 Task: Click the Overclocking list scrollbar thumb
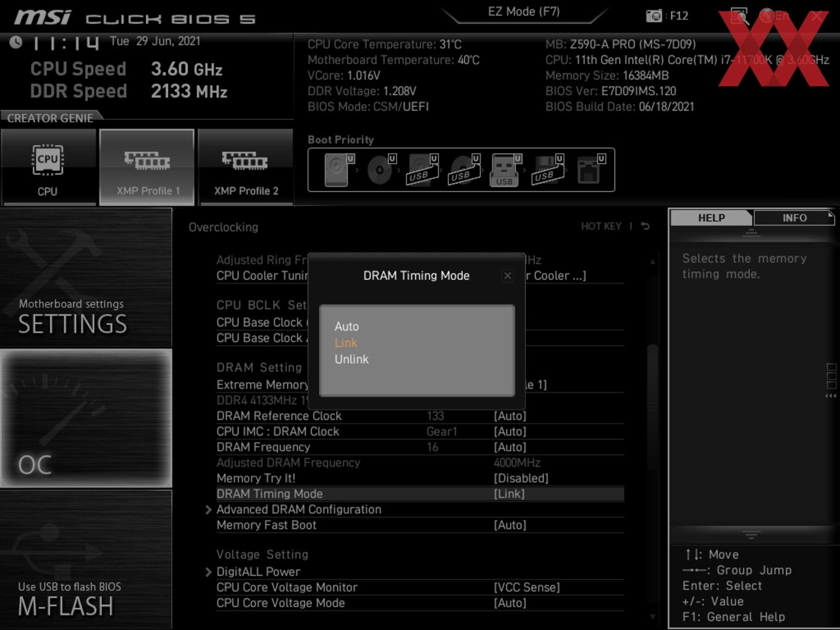652,408
